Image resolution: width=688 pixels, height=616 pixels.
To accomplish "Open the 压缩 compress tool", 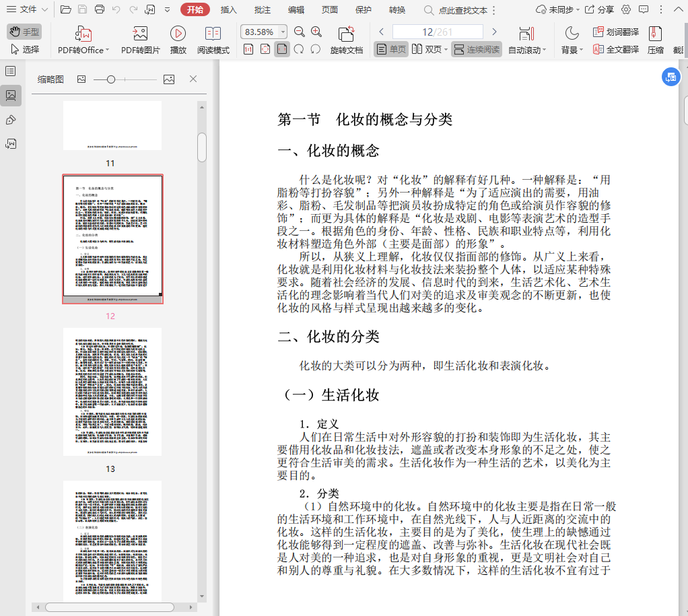I will pos(655,34).
